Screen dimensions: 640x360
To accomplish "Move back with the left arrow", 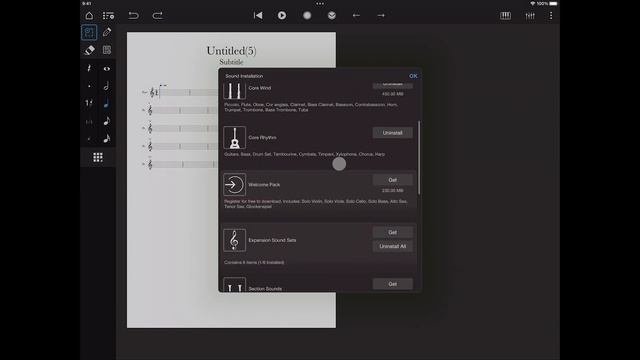I will (356, 16).
